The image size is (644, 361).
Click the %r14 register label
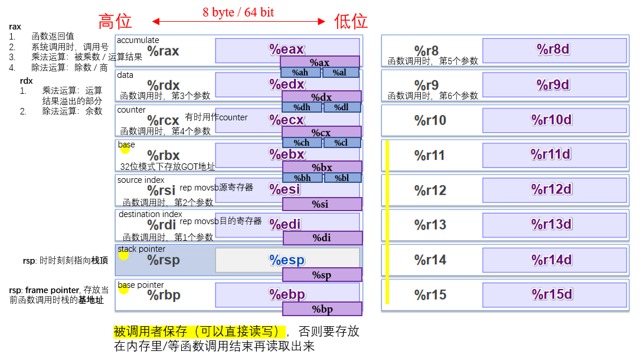pyautogui.click(x=430, y=260)
